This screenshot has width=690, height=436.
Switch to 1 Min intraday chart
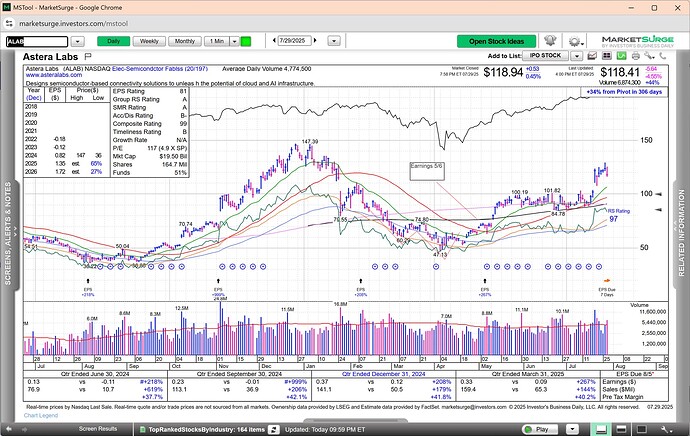tap(217, 41)
